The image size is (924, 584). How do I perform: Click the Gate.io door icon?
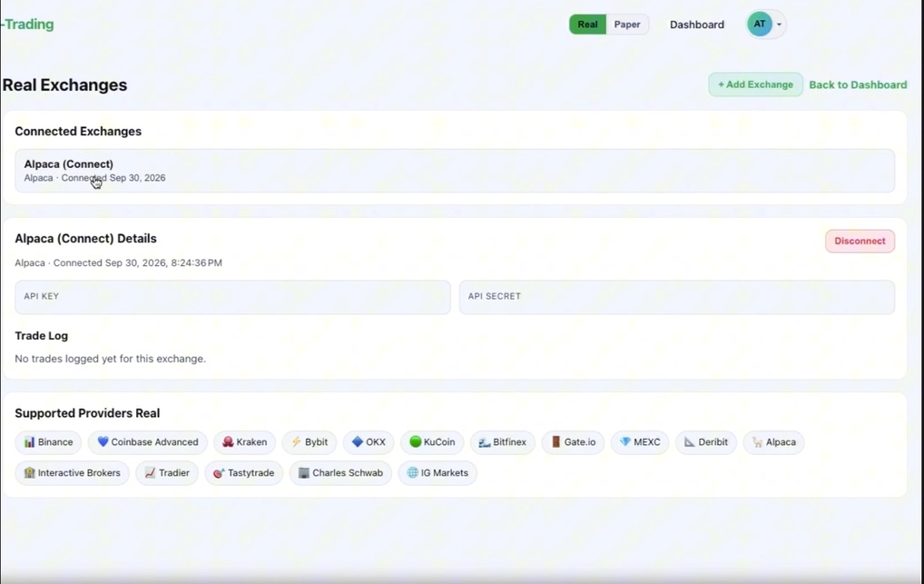555,441
